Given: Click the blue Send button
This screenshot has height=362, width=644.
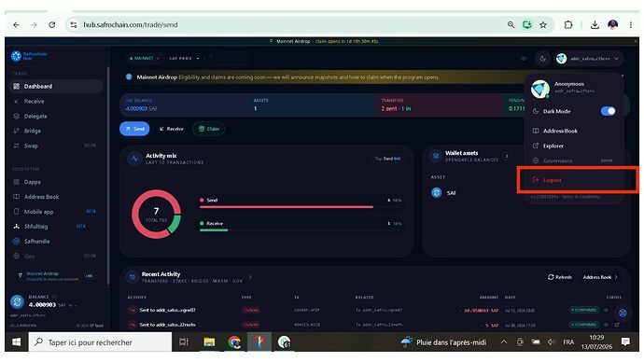Looking at the screenshot, I should click(x=134, y=129).
